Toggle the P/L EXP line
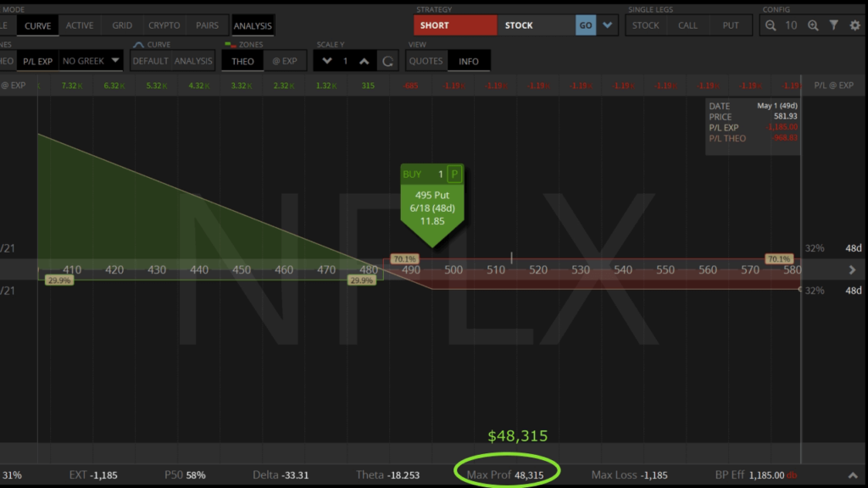This screenshot has height=488, width=868. [37, 61]
